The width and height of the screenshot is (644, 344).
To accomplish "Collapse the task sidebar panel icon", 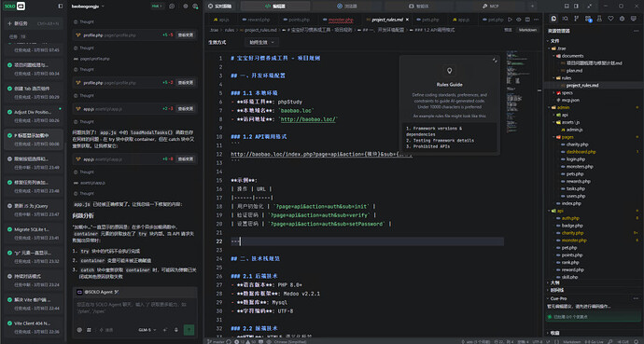I will [61, 7].
